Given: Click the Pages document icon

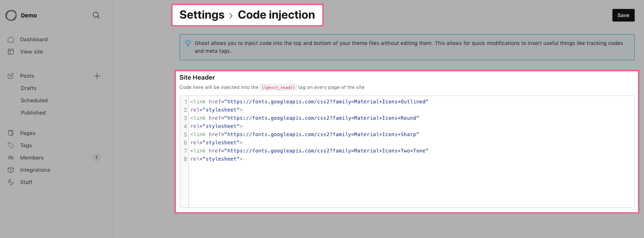Looking at the screenshot, I should point(11,133).
